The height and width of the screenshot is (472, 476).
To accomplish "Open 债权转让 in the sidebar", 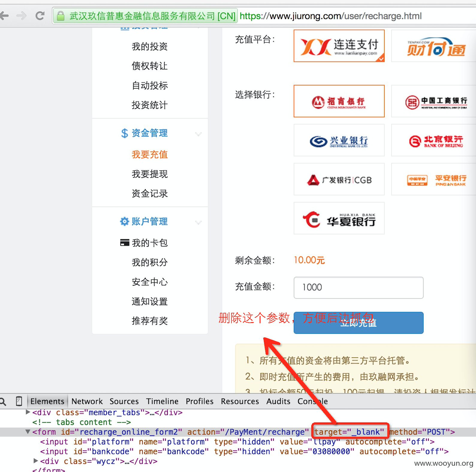I will click(x=150, y=66).
